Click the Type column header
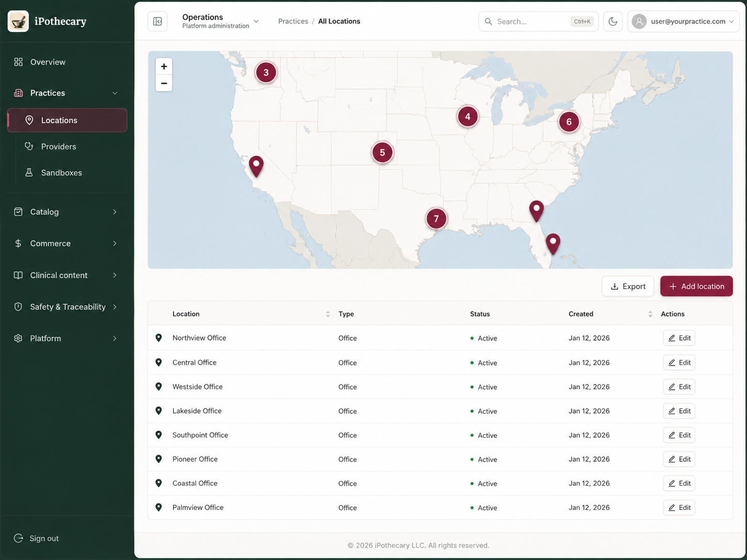 (x=346, y=314)
